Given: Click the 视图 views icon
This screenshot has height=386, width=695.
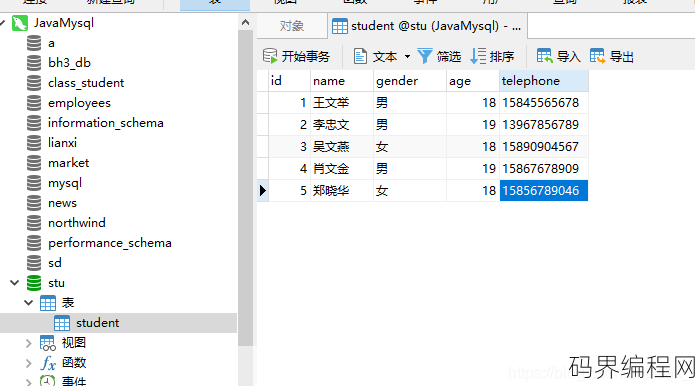Looking at the screenshot, I should (47, 343).
